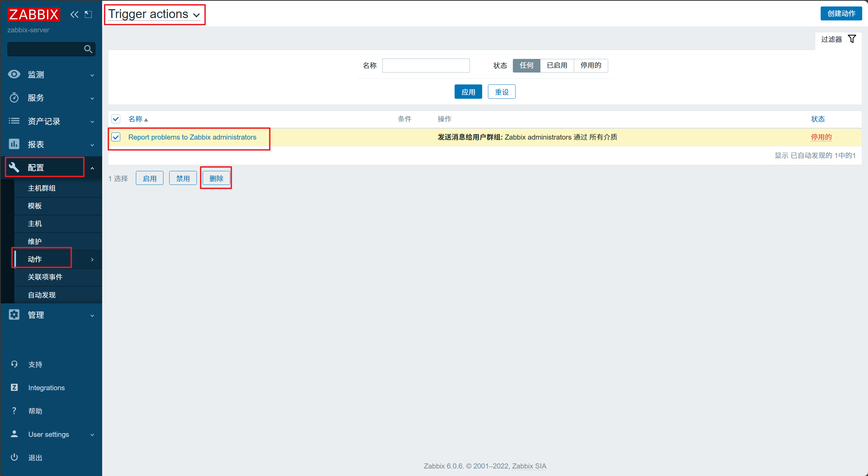Image resolution: width=868 pixels, height=476 pixels.
Task: Click the sidebar search magnifier icon
Action: pos(88,49)
